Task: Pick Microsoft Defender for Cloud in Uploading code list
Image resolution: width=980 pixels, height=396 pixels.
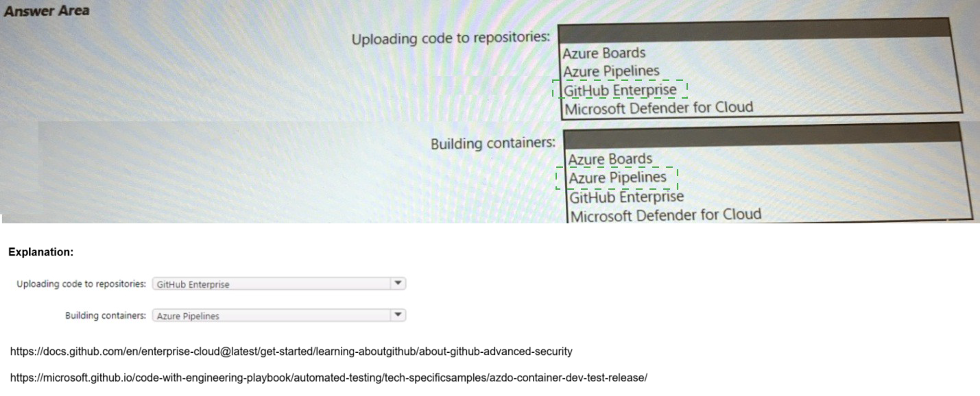Action: pos(658,108)
